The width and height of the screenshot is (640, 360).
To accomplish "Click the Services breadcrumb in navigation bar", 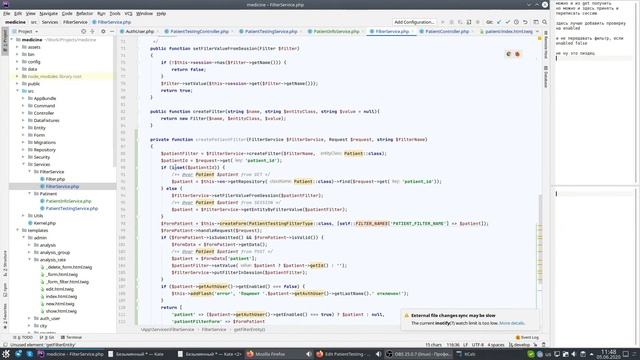I will coord(50,22).
